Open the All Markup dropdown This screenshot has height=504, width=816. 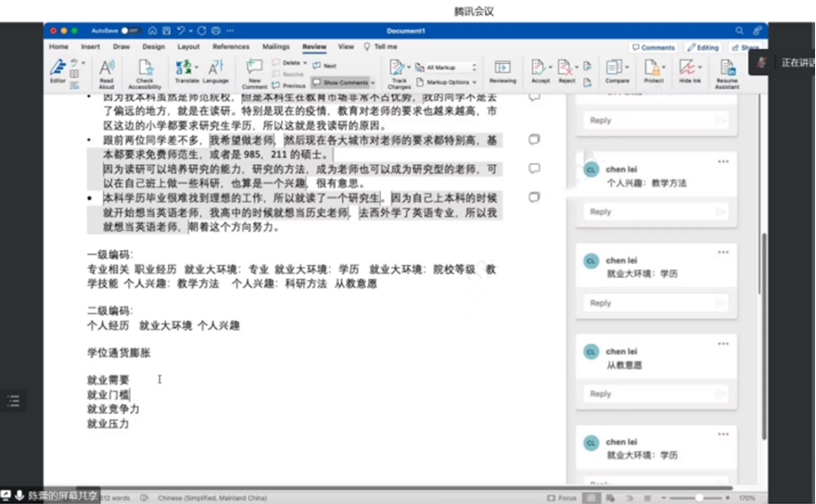(451, 68)
